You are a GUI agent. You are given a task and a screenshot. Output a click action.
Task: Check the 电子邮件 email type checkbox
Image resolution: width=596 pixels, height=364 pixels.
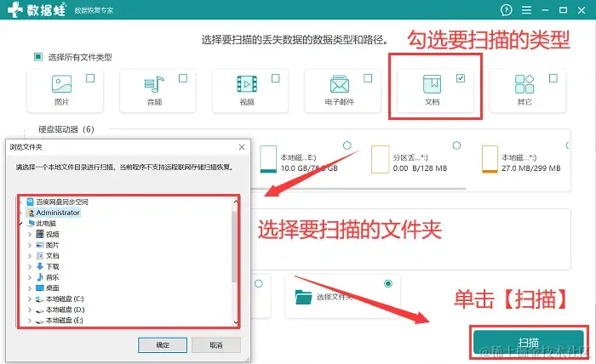[x=368, y=78]
